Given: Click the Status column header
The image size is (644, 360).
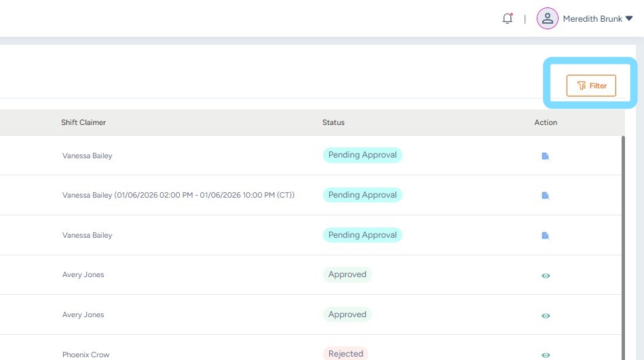Looking at the screenshot, I should pyautogui.click(x=333, y=123).
